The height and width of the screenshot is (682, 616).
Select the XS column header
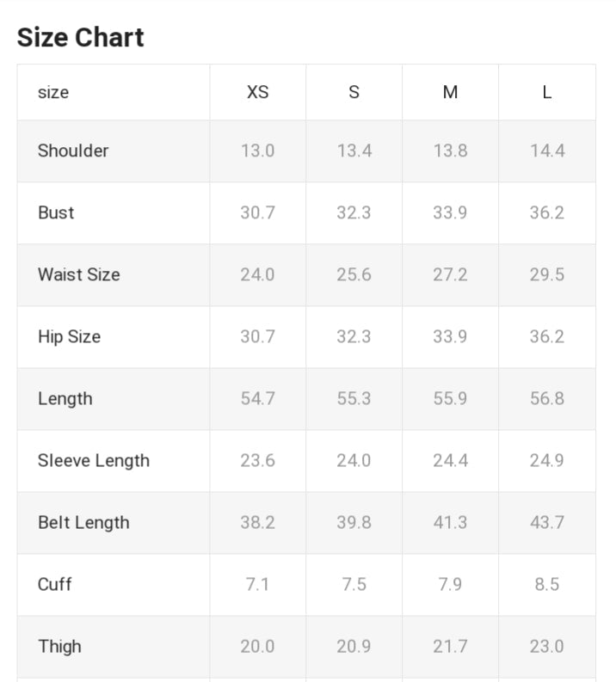pos(257,92)
